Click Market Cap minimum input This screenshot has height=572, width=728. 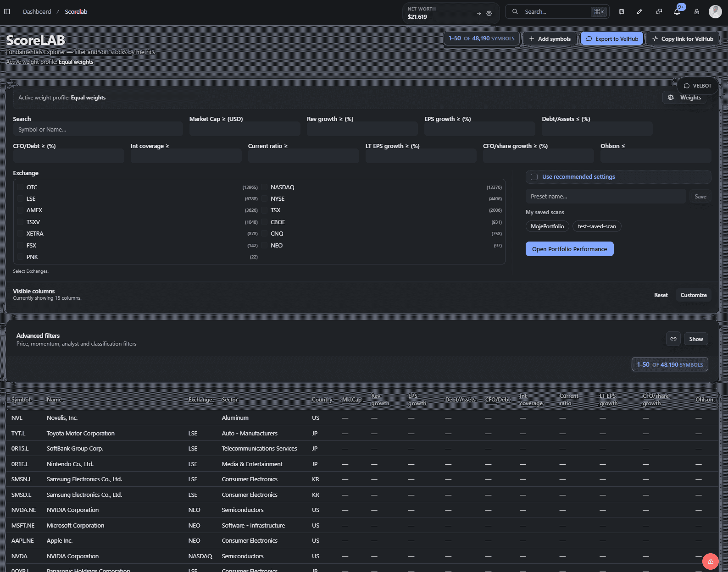245,129
